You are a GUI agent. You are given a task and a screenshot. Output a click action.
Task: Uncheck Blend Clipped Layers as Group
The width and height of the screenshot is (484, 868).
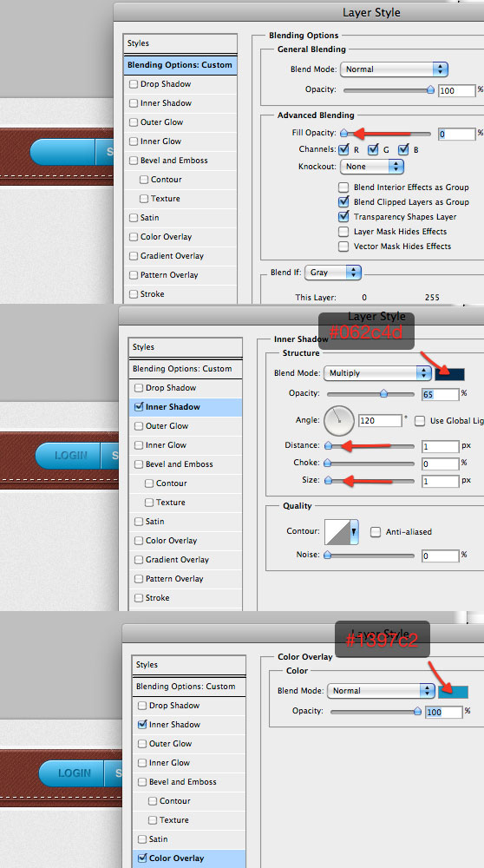[343, 202]
